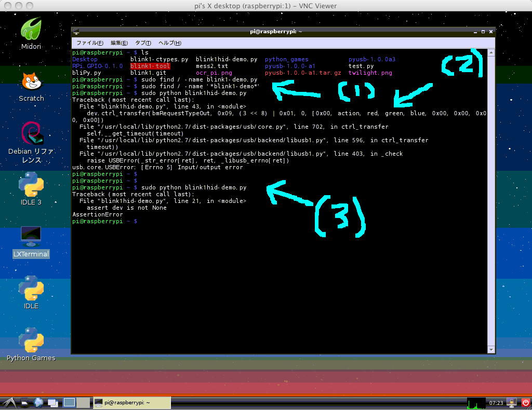Open the terminal window menu icon in the title bar
This screenshot has width=532, height=410.
point(76,32)
